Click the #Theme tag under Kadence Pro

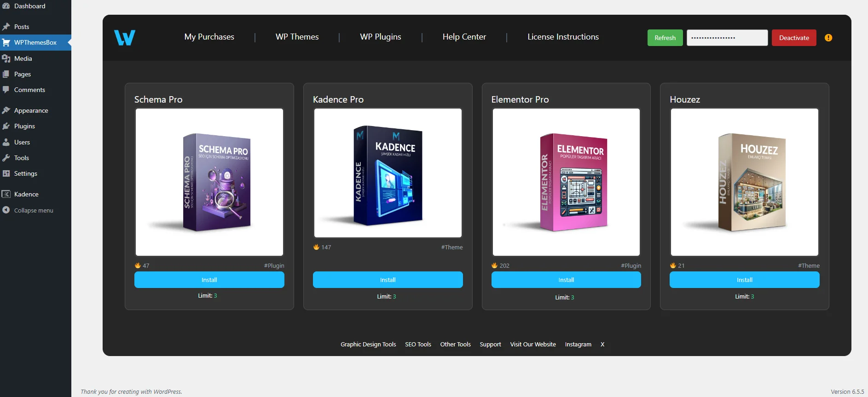coord(452,247)
